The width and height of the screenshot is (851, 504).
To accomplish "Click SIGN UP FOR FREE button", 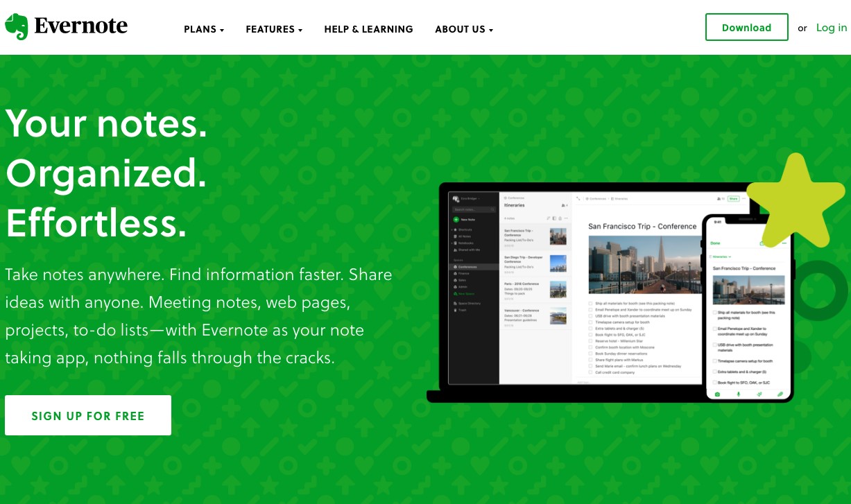I will tap(88, 416).
